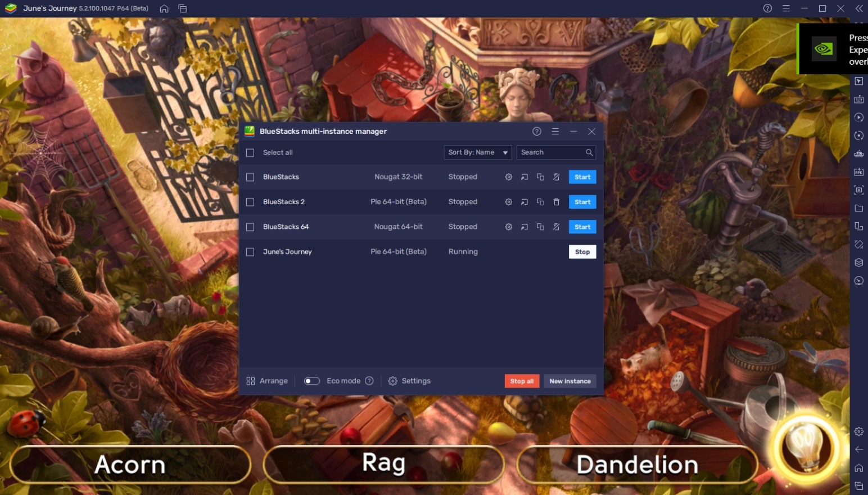Open recent apps icon in title bar
The height and width of the screenshot is (495, 868).
(183, 8)
